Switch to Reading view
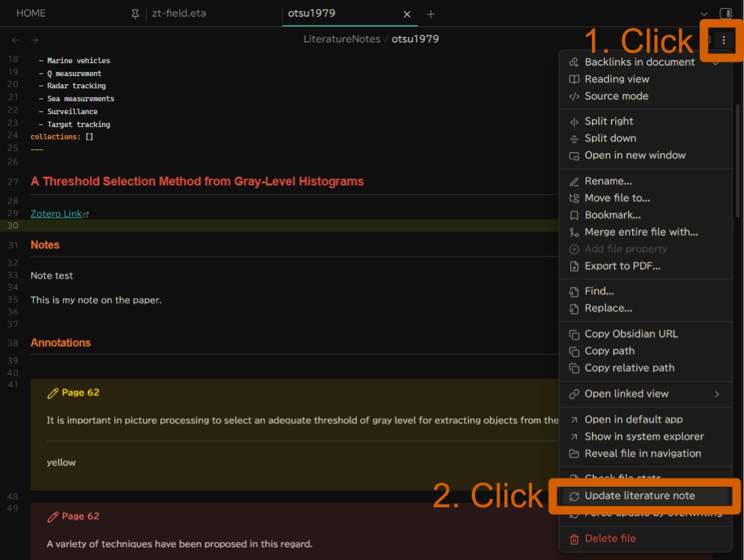Viewport: 744px width, 560px height. pos(616,79)
